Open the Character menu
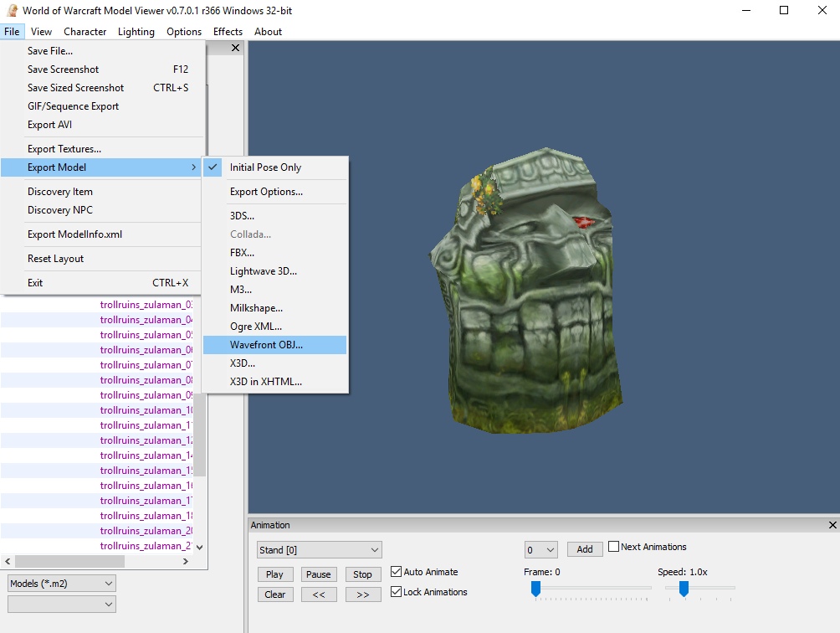840x633 pixels. click(x=85, y=32)
